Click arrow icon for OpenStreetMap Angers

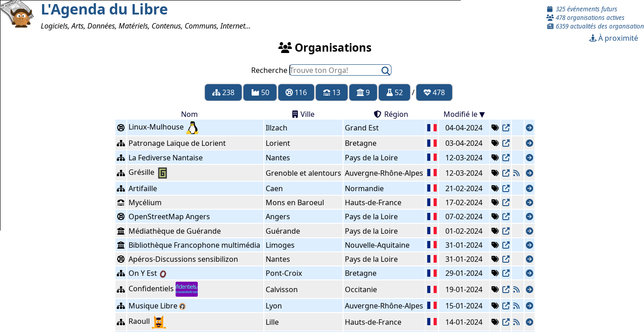(530, 217)
